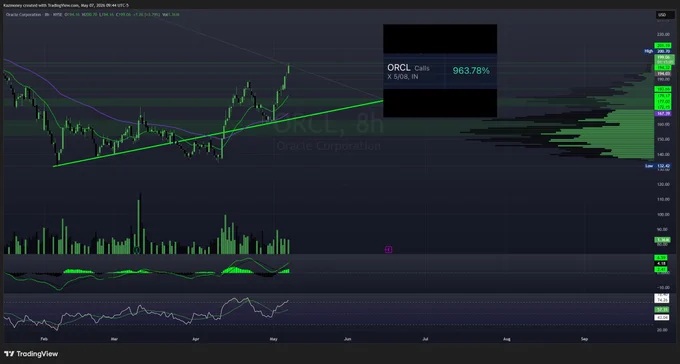Click the X 5/08, IN text

tap(403, 77)
